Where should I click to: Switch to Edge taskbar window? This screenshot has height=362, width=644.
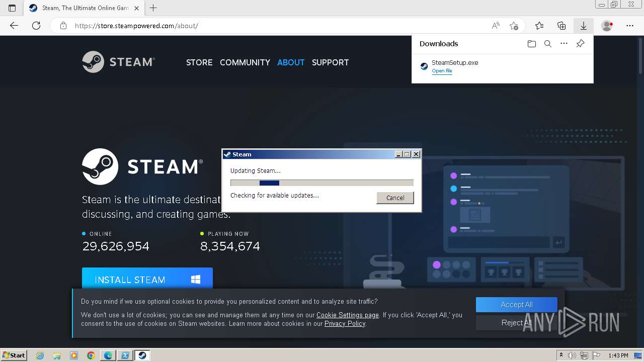pos(108,355)
